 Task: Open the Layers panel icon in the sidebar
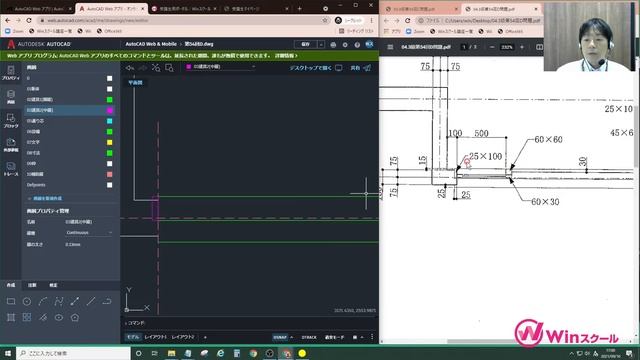pos(11,97)
